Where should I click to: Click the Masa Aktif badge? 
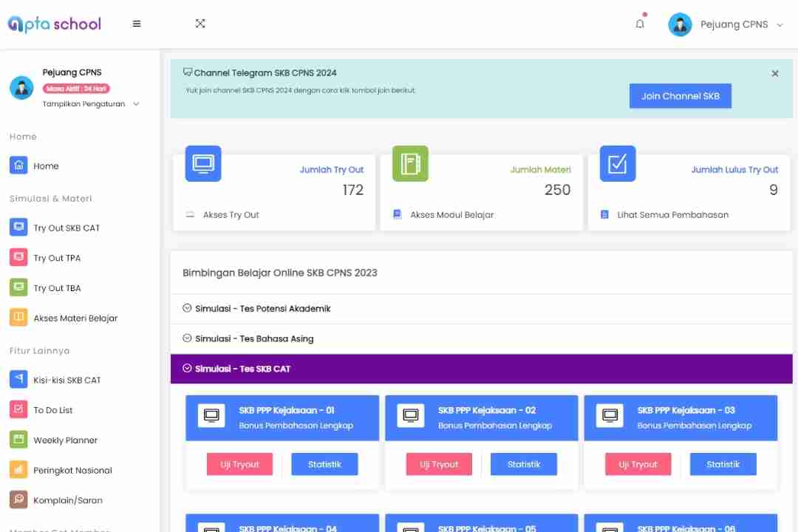(x=76, y=89)
